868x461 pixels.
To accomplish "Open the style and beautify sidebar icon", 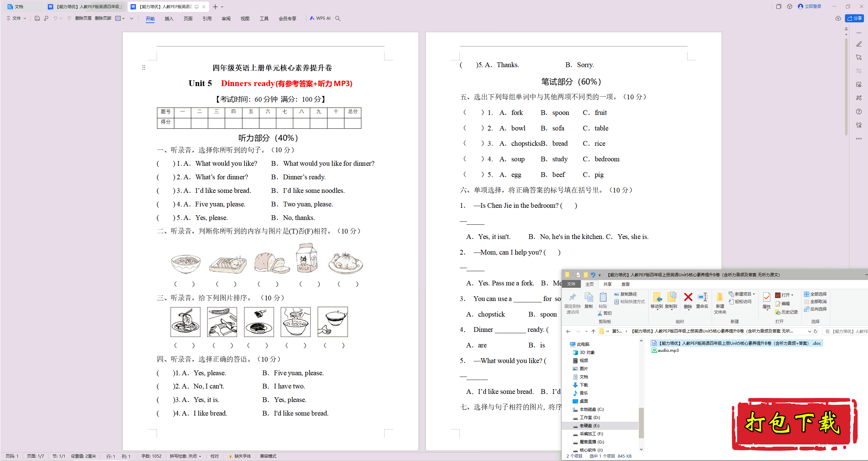I will coord(859,84).
